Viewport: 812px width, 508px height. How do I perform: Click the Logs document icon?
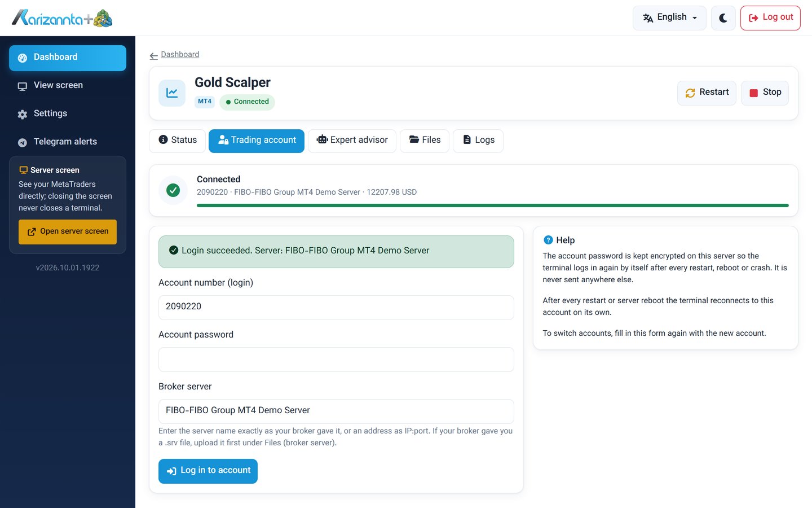click(x=467, y=140)
